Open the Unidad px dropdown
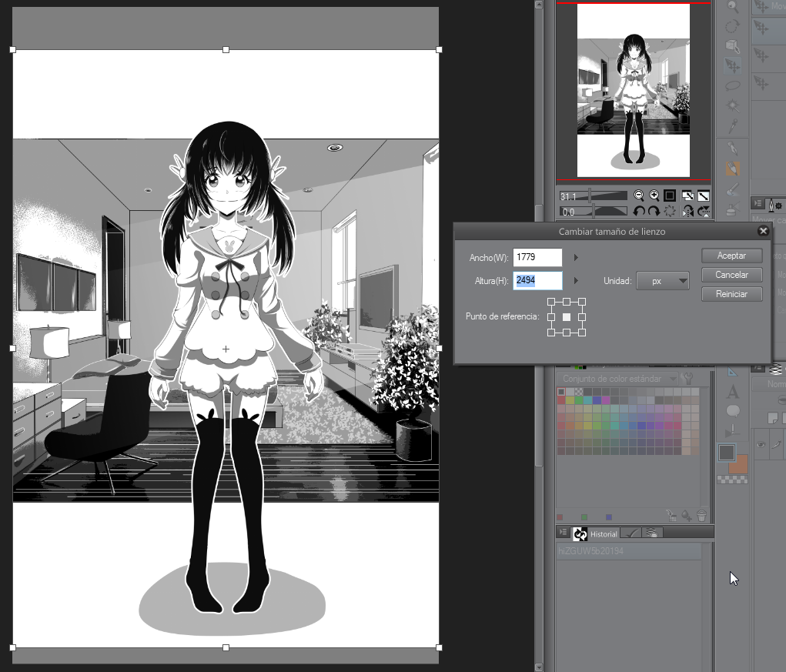The height and width of the screenshot is (672, 786). coord(663,281)
